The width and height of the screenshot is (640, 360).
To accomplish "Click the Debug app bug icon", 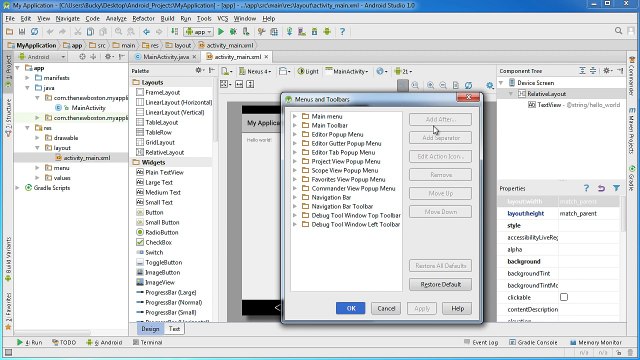I will [x=233, y=31].
